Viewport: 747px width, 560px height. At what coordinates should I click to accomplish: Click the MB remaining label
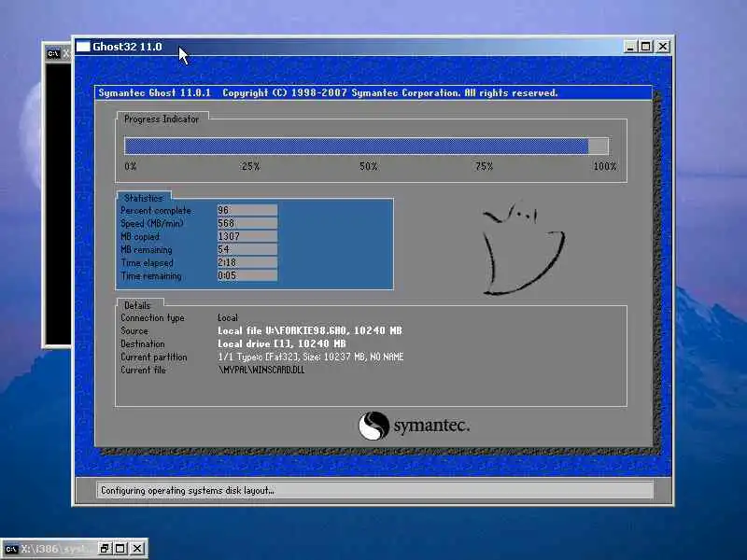(x=146, y=250)
